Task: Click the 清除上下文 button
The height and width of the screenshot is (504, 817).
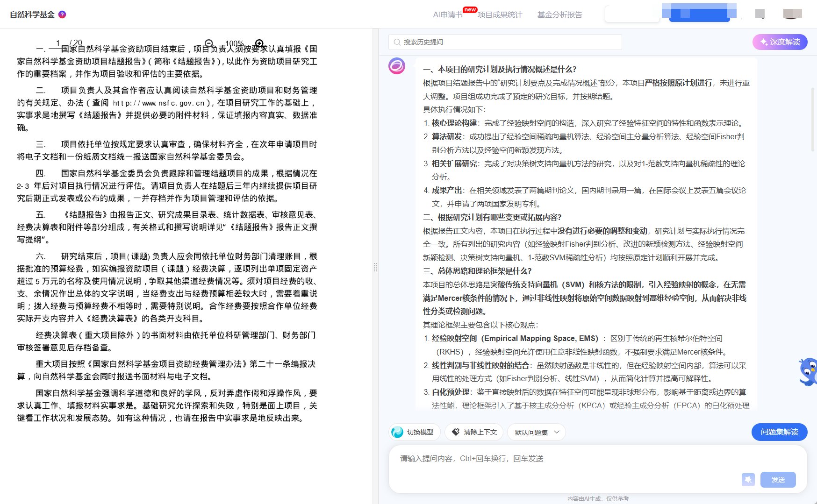Action: click(474, 432)
